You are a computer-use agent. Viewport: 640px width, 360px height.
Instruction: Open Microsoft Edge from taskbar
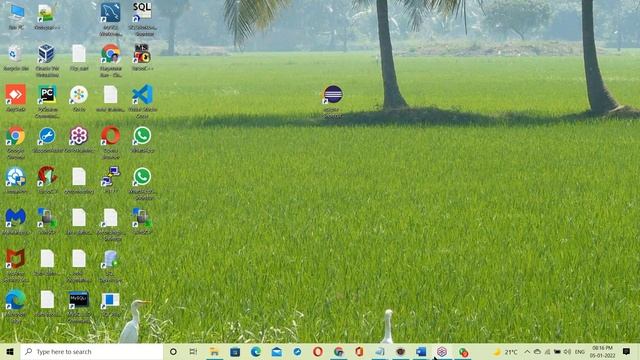[256, 351]
